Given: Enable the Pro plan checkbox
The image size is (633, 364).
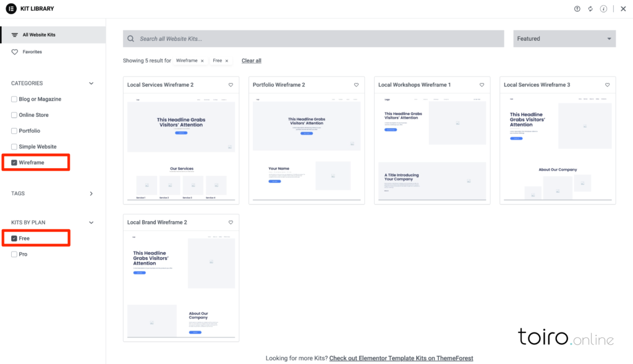Looking at the screenshot, I should [x=14, y=255].
